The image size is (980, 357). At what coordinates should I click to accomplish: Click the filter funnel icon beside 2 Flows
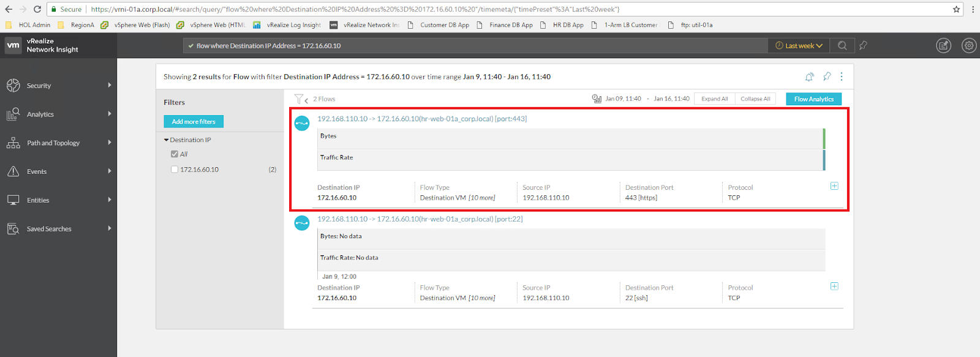pos(299,99)
